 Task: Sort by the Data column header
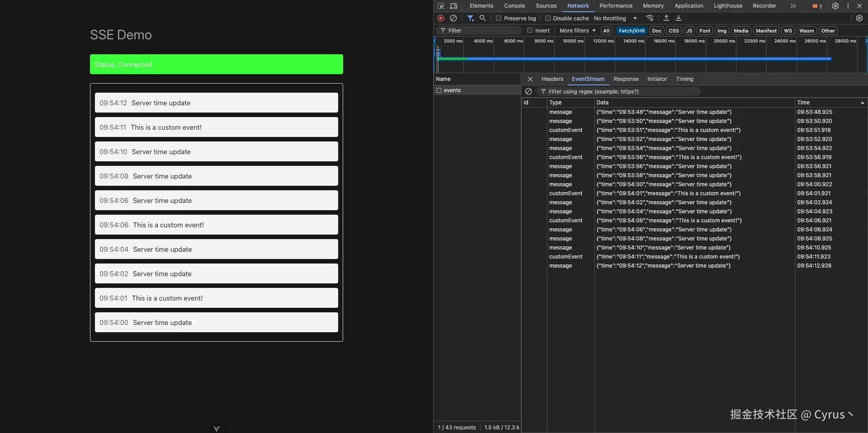coord(694,103)
